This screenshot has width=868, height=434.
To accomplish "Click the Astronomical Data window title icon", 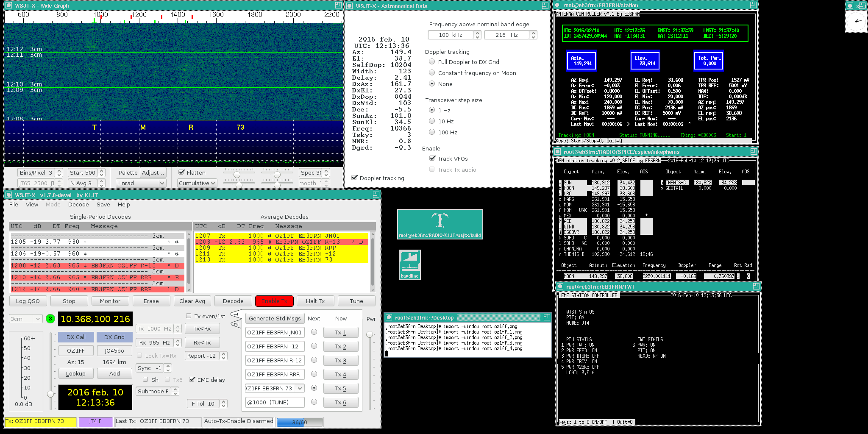I will point(350,6).
